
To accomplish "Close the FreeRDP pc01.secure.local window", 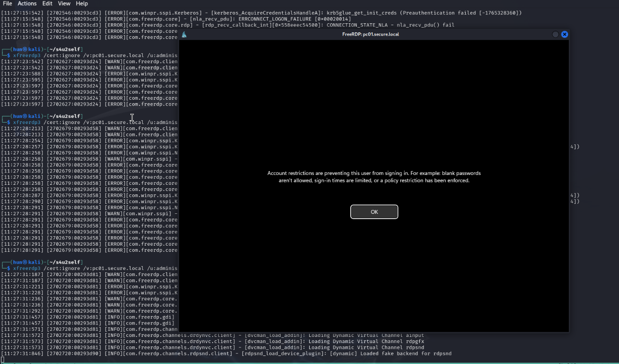I will point(564,34).
